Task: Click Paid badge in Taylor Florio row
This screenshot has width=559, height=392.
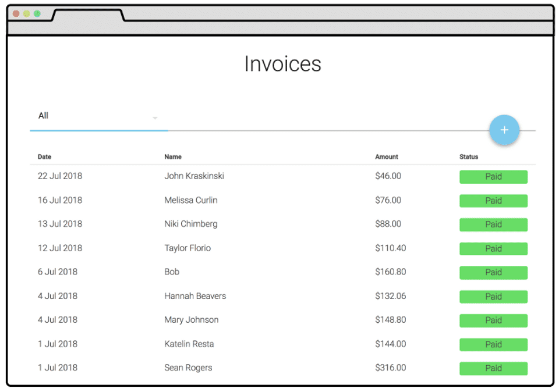Action: point(493,248)
